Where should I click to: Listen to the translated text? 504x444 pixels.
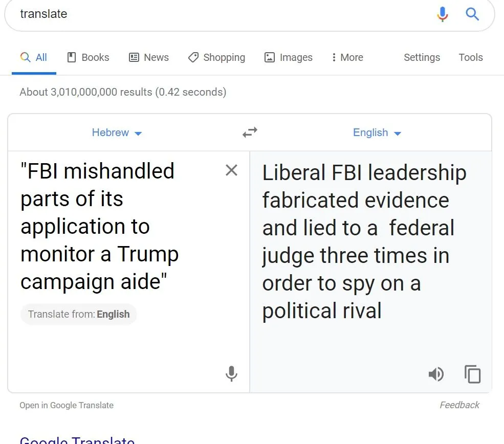click(436, 374)
